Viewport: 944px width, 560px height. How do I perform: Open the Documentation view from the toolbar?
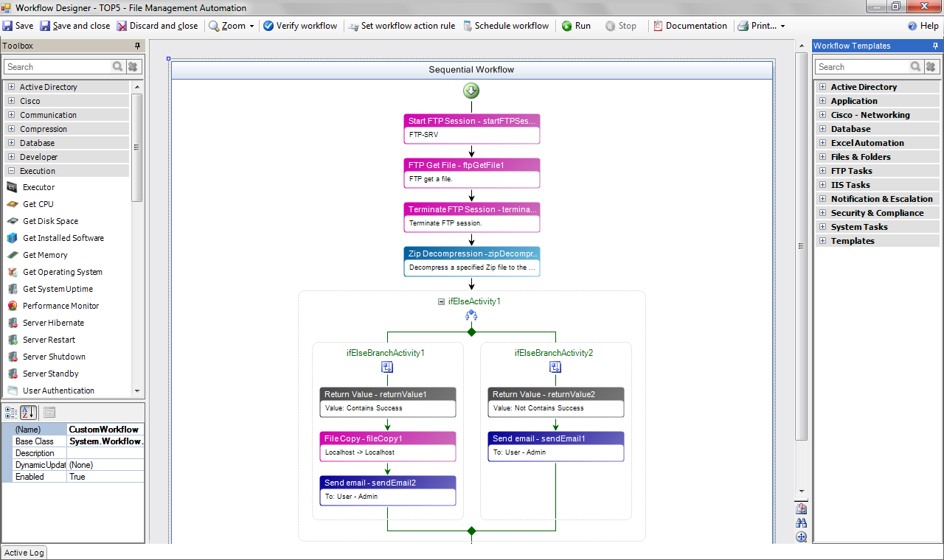(690, 25)
